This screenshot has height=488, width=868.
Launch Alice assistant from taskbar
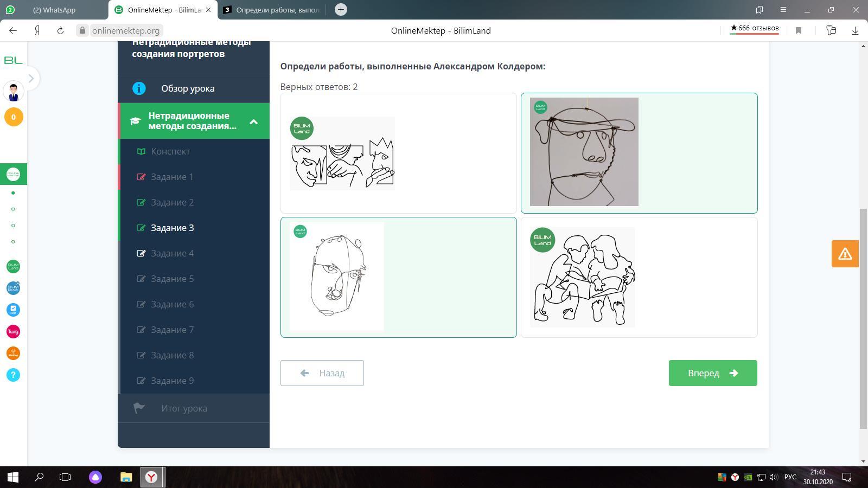pos(95,477)
